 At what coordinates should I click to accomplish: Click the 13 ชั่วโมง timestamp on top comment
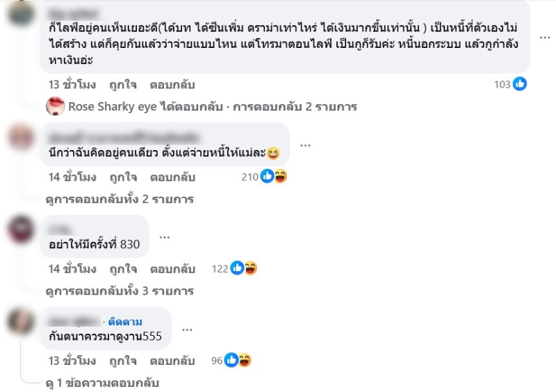(x=72, y=85)
